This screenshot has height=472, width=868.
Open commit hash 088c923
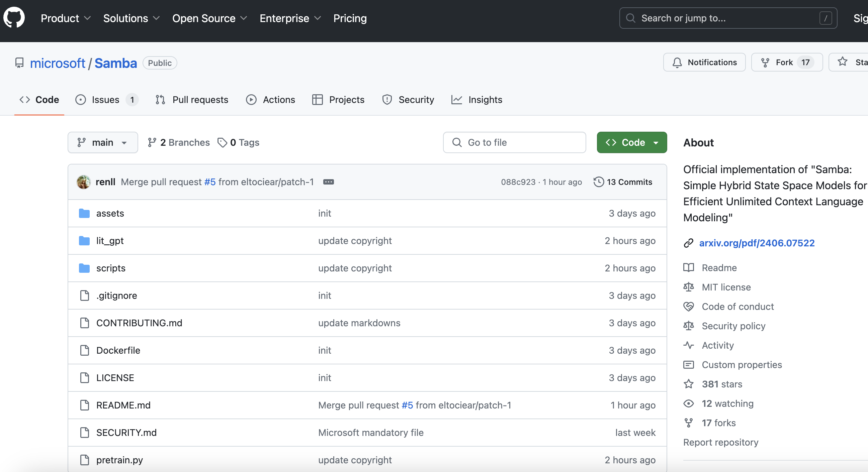coord(518,182)
